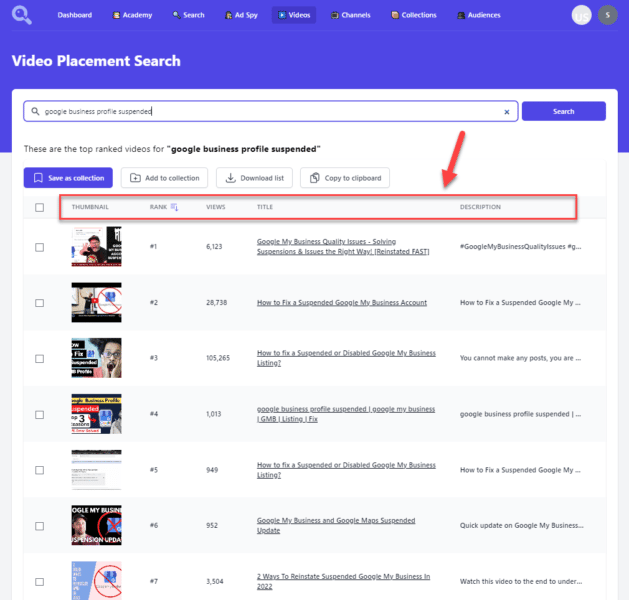Copy results to clipboard
This screenshot has width=629, height=600.
pos(345,178)
